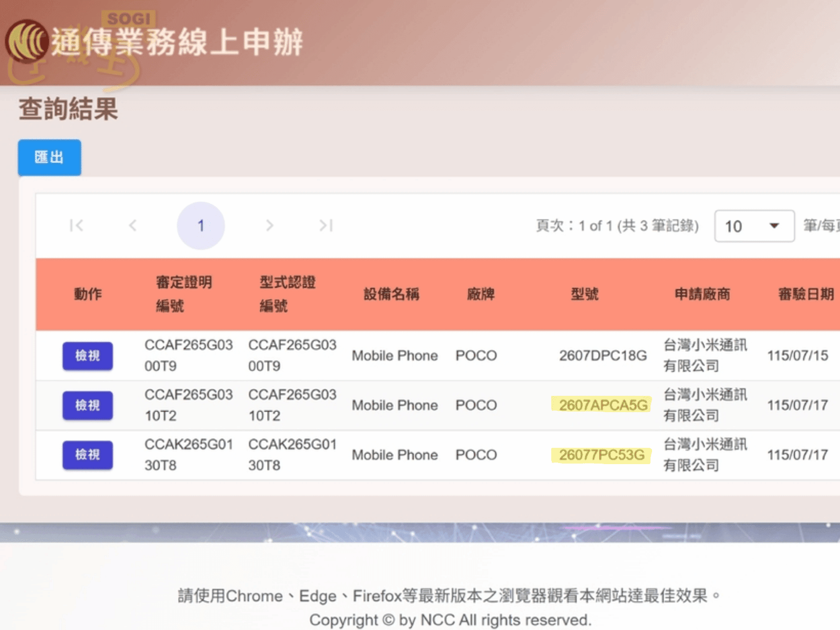Go to first page pagination icon
The image size is (840, 630).
[77, 226]
